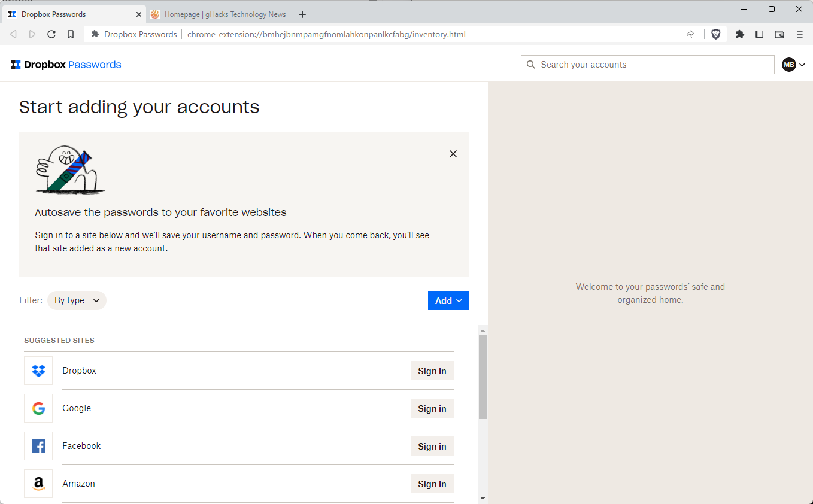Open a new browser tab
Screen dimensions: 813x504
(x=302, y=14)
